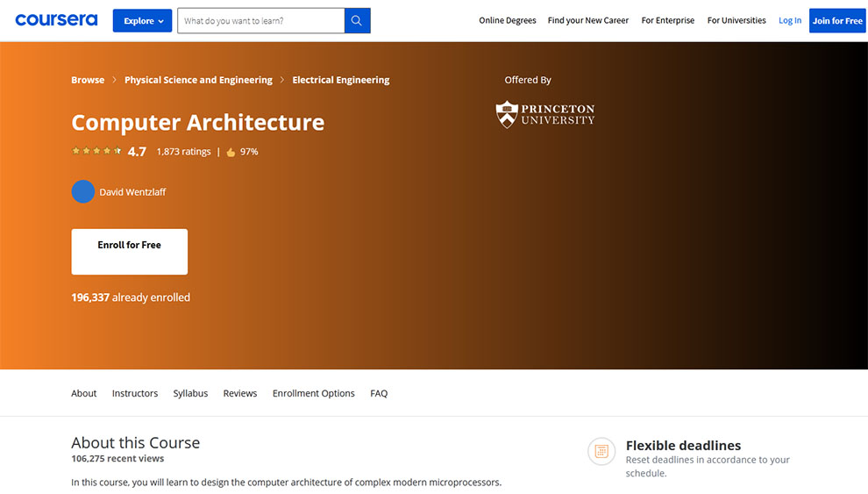Image resolution: width=868 pixels, height=494 pixels.
Task: Click the Flexible deadlines heading
Action: (x=683, y=445)
